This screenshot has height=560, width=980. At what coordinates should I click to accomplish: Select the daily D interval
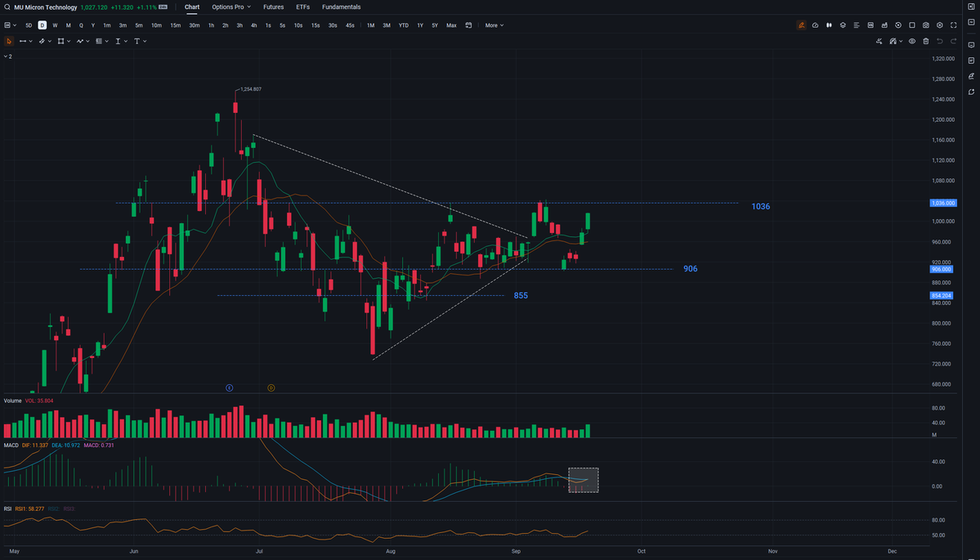[x=42, y=25]
